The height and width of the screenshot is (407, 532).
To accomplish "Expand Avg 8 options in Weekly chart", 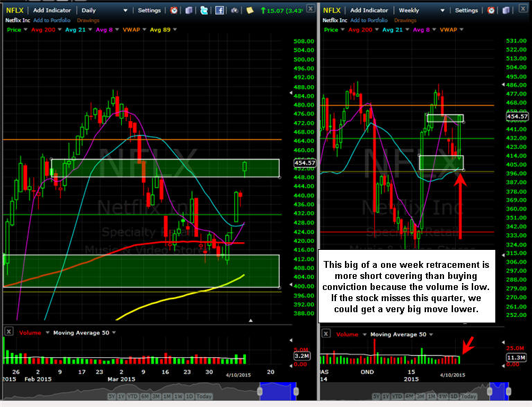I will [434, 30].
